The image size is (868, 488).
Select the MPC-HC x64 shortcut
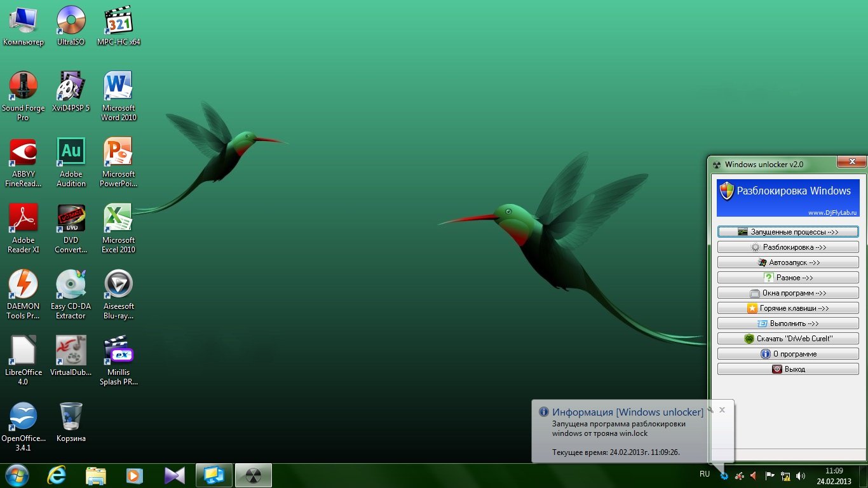pyautogui.click(x=118, y=26)
